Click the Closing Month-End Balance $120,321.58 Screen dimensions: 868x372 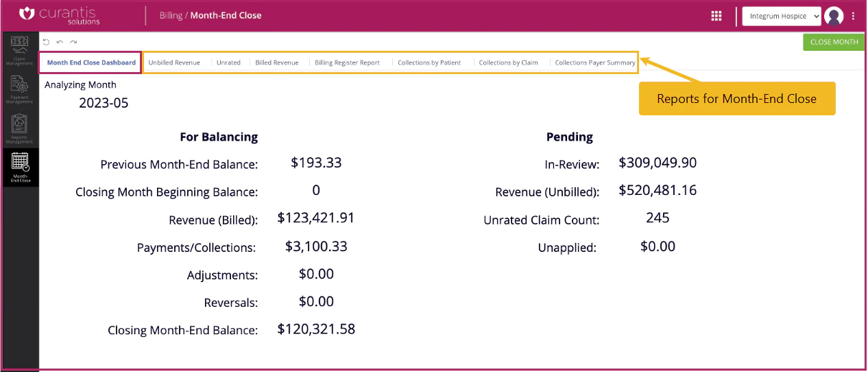pos(316,329)
